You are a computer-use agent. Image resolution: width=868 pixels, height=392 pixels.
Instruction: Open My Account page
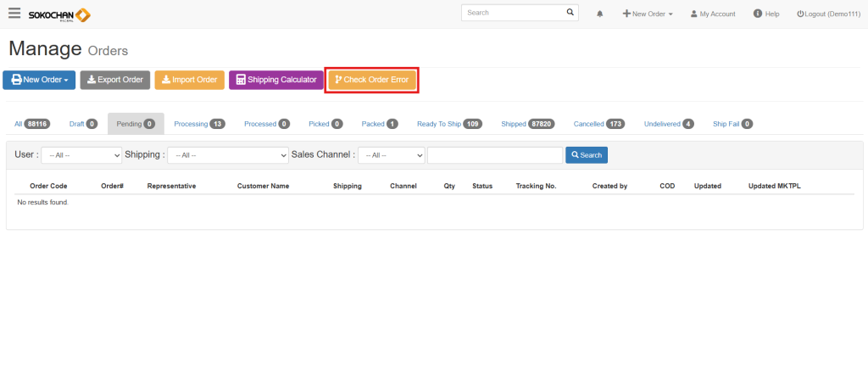point(713,14)
